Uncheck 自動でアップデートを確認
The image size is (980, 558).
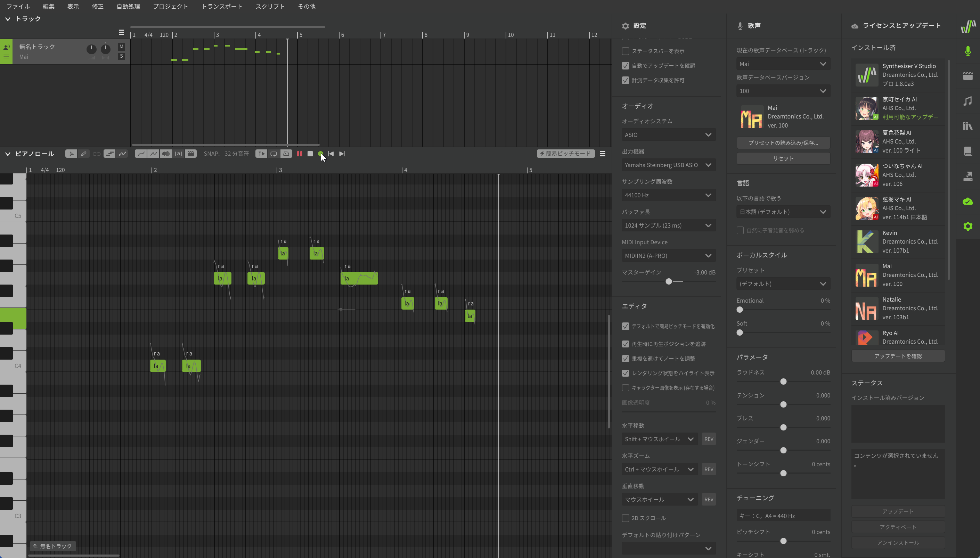click(626, 66)
